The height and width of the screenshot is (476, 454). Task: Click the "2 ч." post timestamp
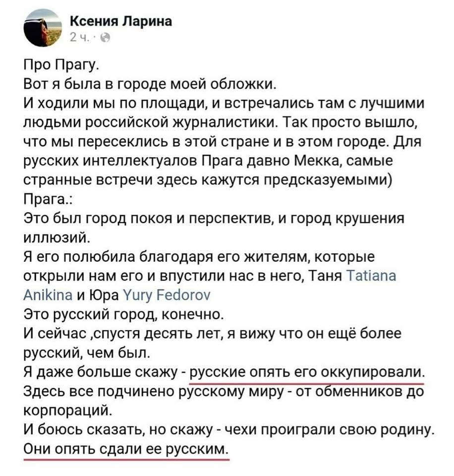(80, 38)
